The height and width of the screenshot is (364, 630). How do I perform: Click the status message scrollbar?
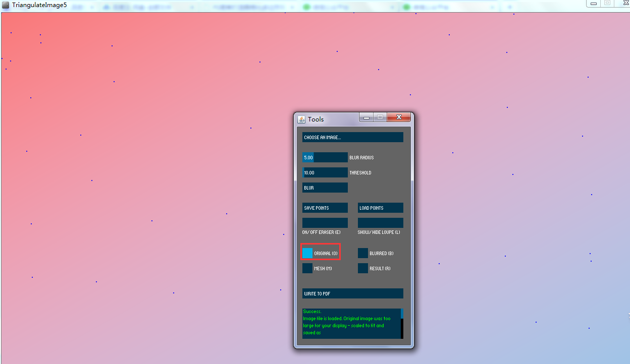402,324
